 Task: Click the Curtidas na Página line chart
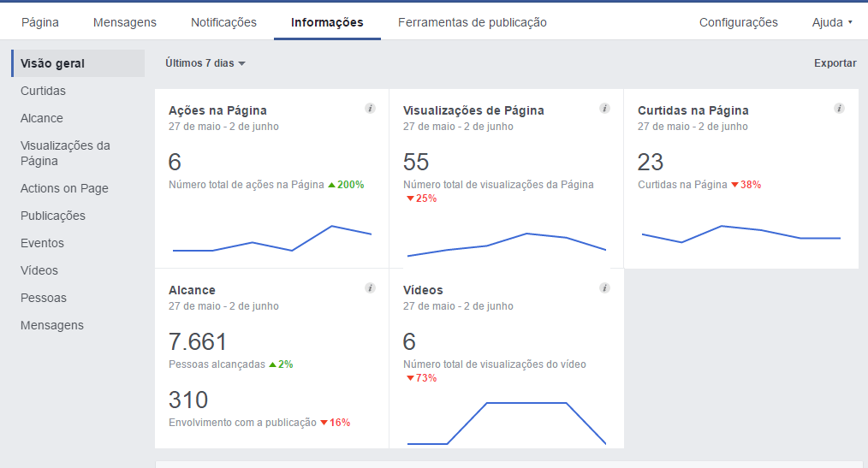pos(740,234)
